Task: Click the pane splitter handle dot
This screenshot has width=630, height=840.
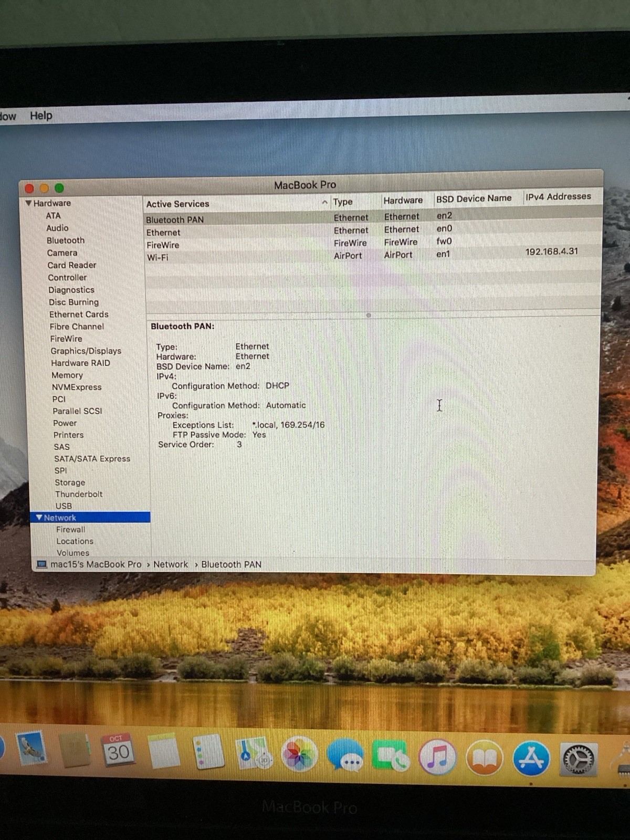Action: click(369, 316)
